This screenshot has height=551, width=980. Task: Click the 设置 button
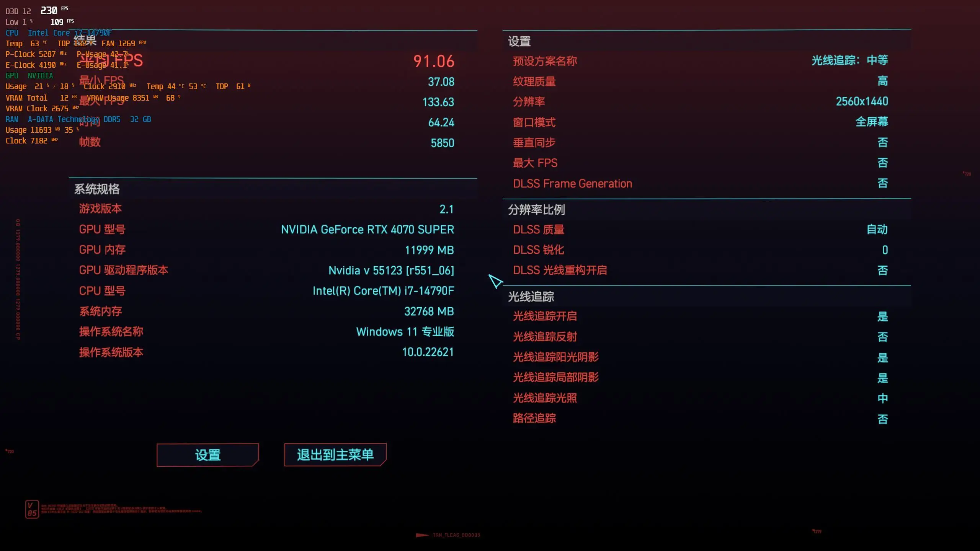click(207, 455)
